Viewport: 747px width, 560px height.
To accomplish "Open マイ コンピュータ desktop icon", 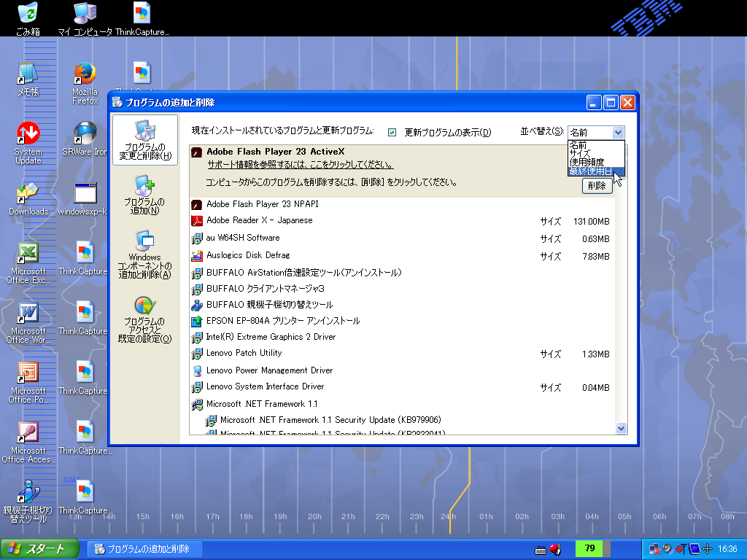I will 85,19.
